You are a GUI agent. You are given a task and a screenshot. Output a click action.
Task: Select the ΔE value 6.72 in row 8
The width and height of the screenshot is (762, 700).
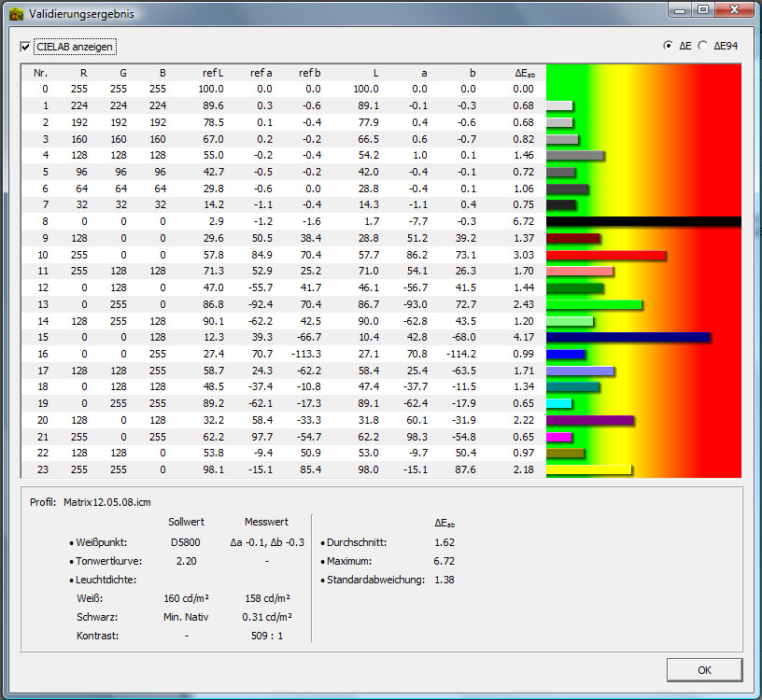pos(522,221)
